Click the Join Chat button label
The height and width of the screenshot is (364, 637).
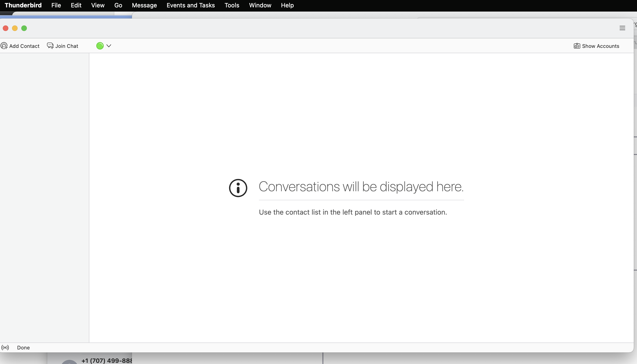tap(67, 46)
